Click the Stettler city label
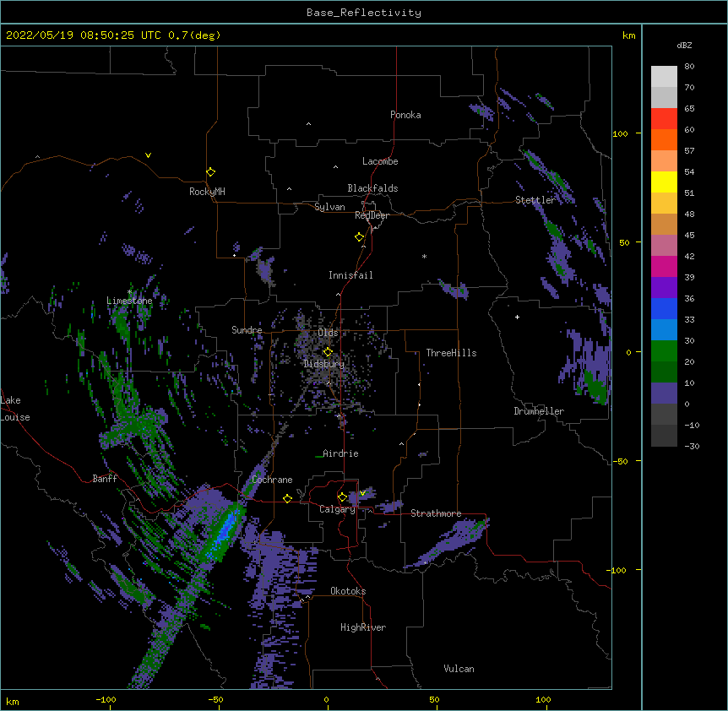The height and width of the screenshot is (711, 728). 535,200
